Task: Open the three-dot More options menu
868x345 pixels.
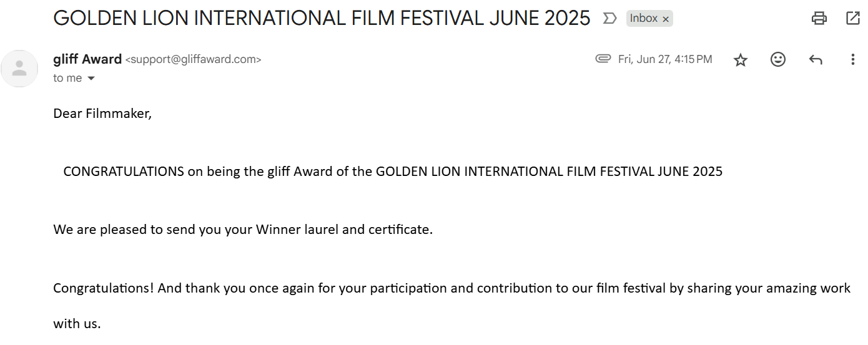Action: click(853, 59)
